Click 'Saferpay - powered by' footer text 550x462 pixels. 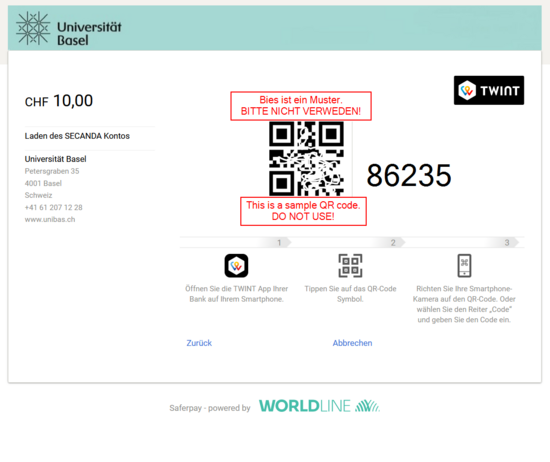210,408
